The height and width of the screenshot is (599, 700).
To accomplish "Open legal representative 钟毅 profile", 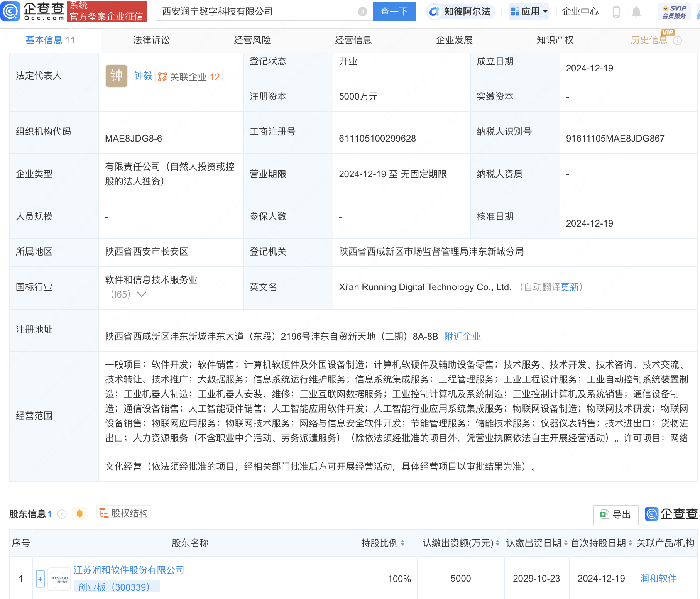I will pos(143,76).
